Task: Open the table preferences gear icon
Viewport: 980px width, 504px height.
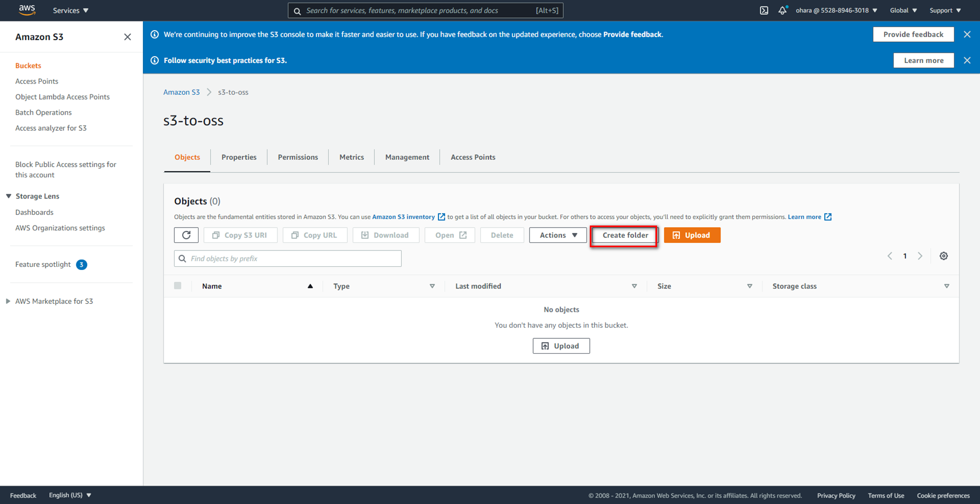Action: (x=943, y=256)
